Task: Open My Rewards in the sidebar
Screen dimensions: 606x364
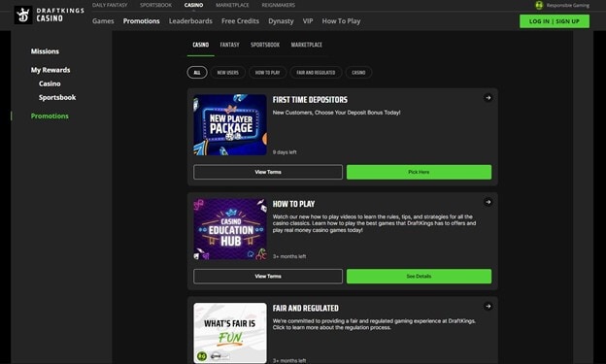Action: (x=50, y=70)
